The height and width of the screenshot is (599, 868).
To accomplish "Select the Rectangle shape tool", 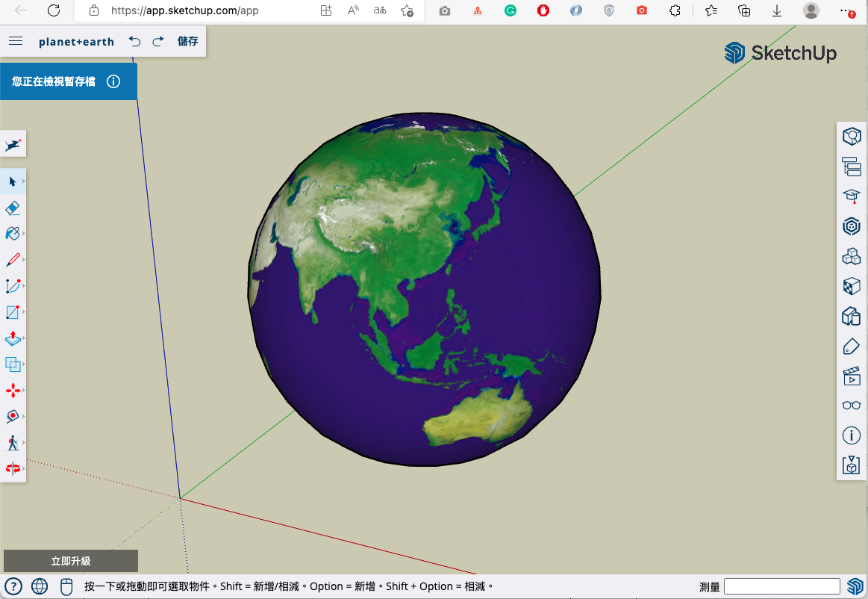I will [12, 312].
